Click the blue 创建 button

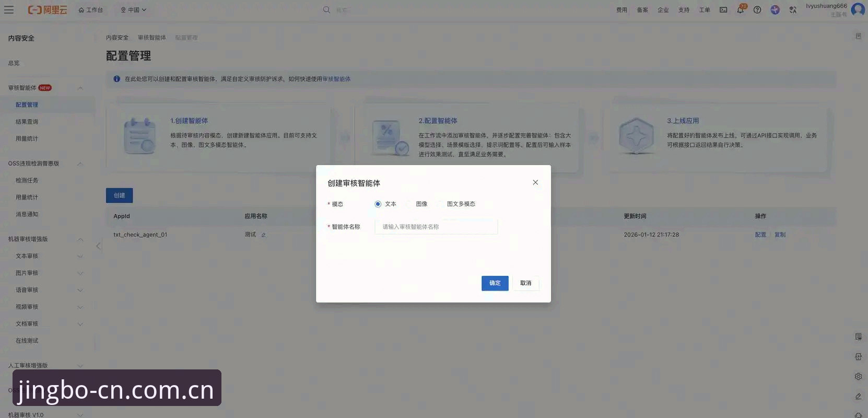point(119,195)
